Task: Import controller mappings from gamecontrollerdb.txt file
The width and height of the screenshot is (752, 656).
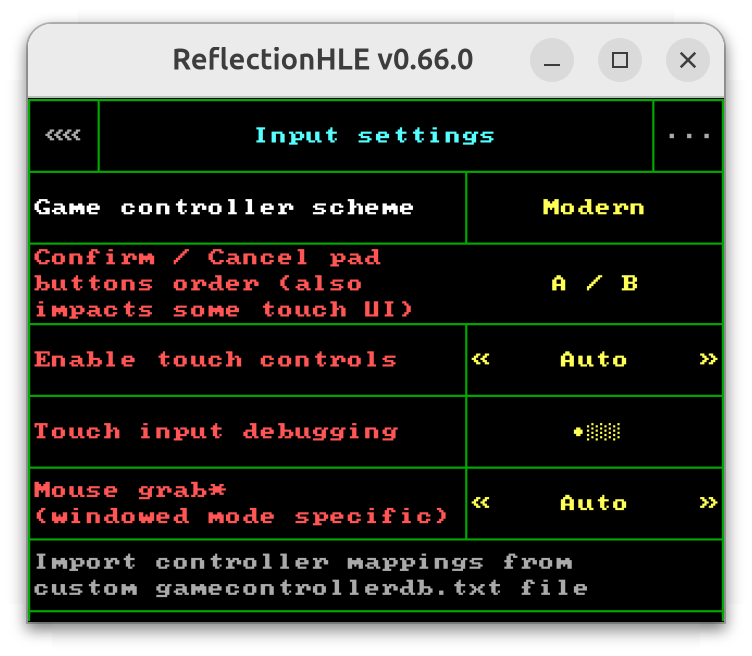Action: pyautogui.click(x=376, y=575)
